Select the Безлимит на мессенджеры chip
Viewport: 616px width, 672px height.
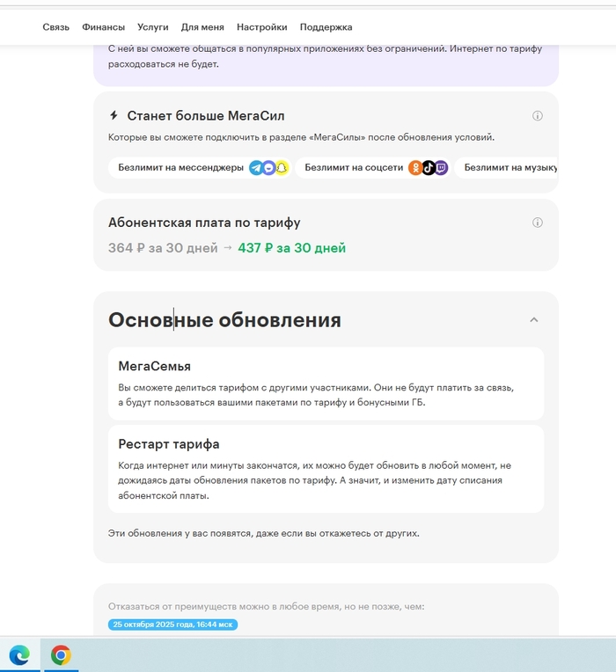[x=200, y=168]
